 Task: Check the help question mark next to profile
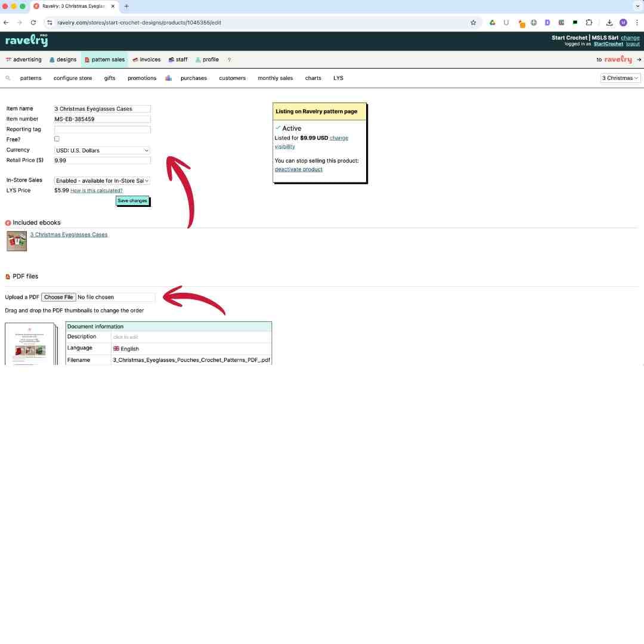pos(229,60)
